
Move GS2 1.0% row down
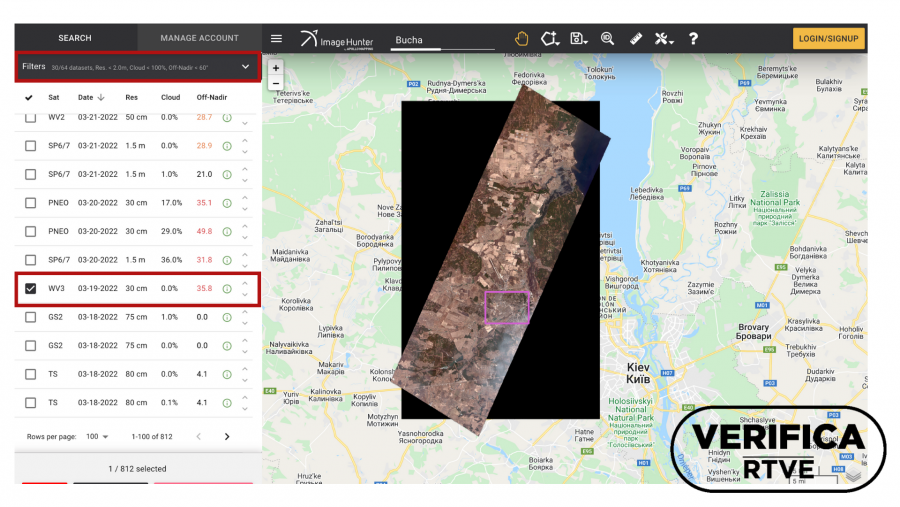tap(245, 323)
